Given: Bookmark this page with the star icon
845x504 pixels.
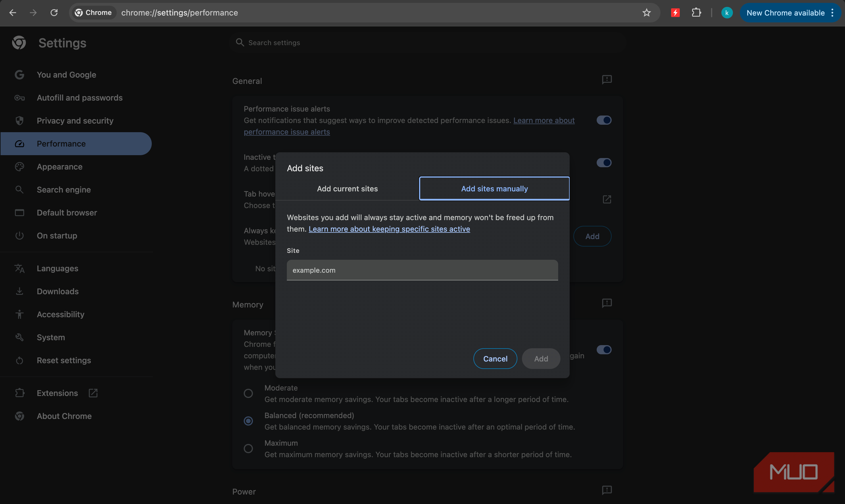Looking at the screenshot, I should tap(646, 13).
